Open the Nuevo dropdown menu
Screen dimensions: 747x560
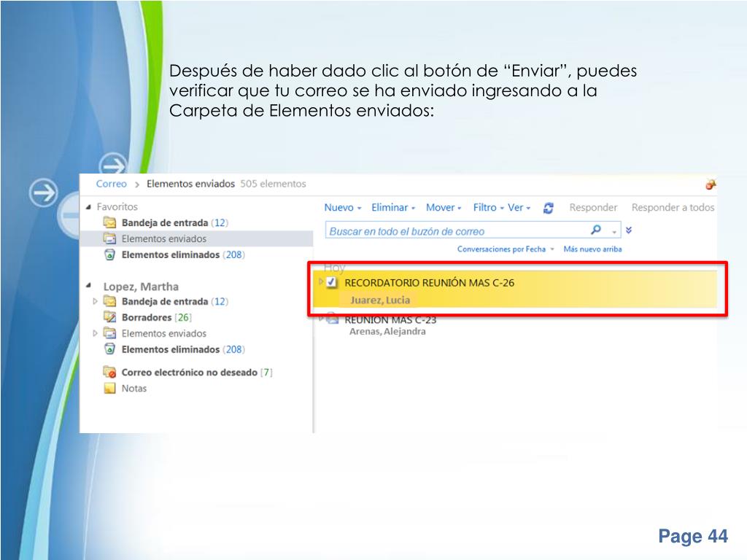pyautogui.click(x=343, y=208)
